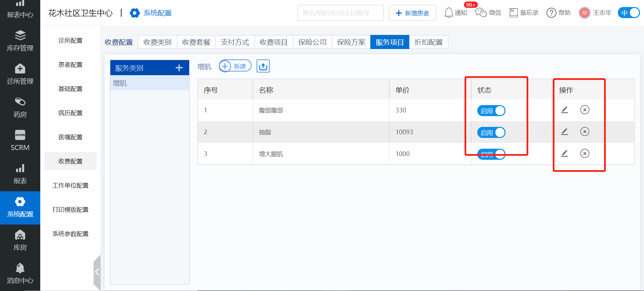Select the 服务项目 tab

pos(390,42)
